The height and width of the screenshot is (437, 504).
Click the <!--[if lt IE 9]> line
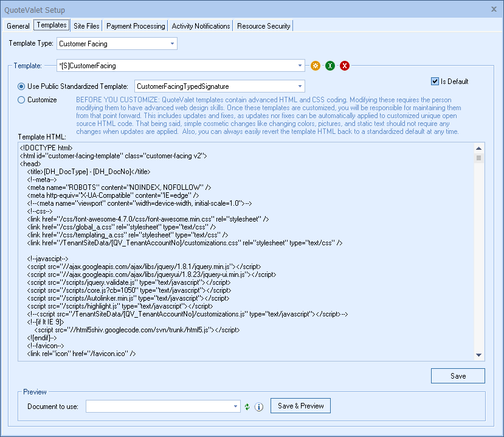click(46, 322)
